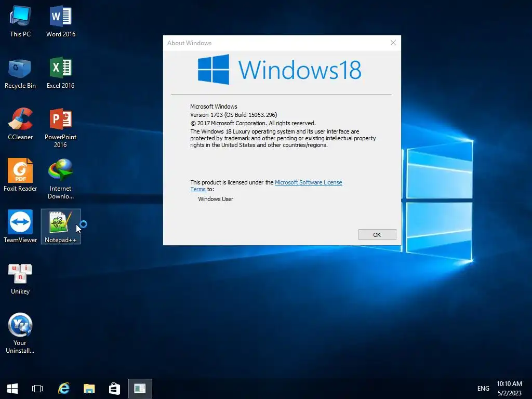This screenshot has width=532, height=399.
Task: Select the Word 2016 shortcut
Action: pyautogui.click(x=61, y=21)
